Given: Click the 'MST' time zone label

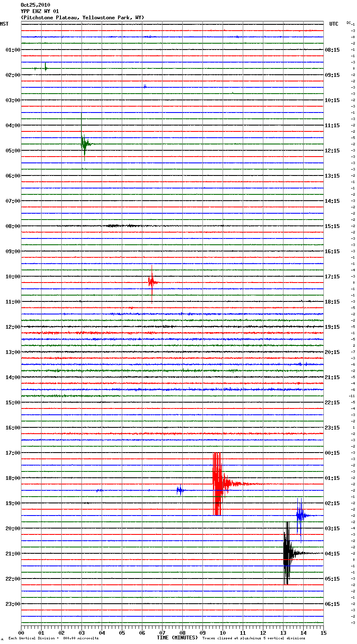Looking at the screenshot, I should [x=4, y=24].
